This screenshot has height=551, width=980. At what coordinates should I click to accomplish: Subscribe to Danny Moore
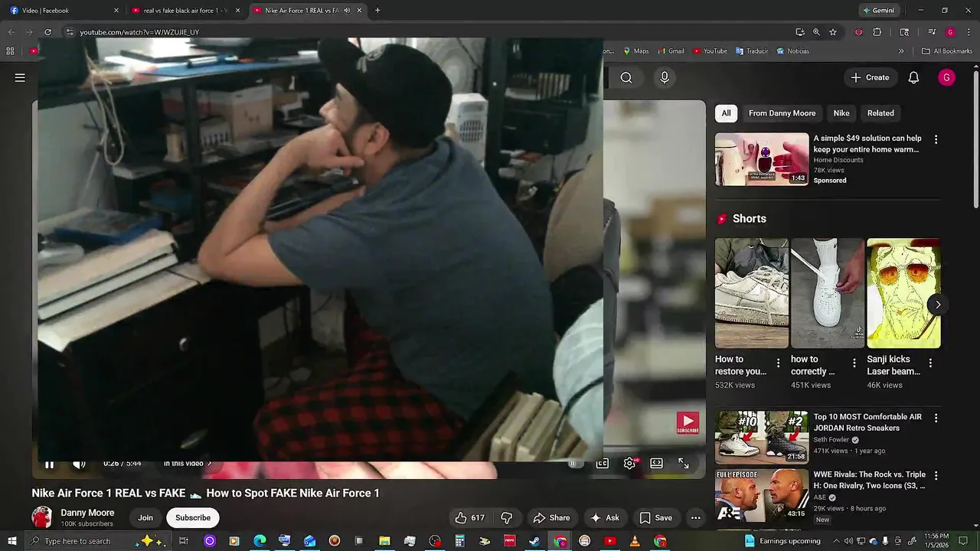click(193, 518)
